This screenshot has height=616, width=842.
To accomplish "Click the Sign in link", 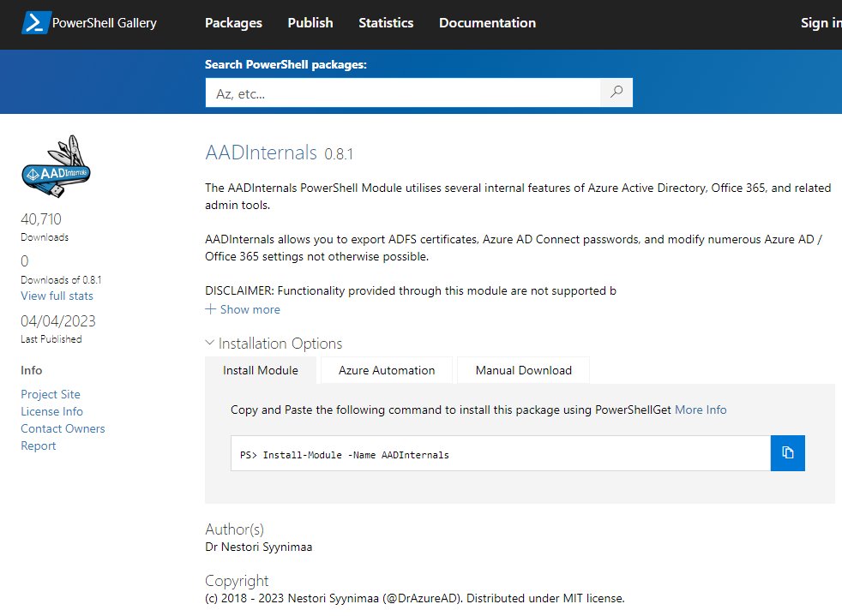I will (821, 23).
